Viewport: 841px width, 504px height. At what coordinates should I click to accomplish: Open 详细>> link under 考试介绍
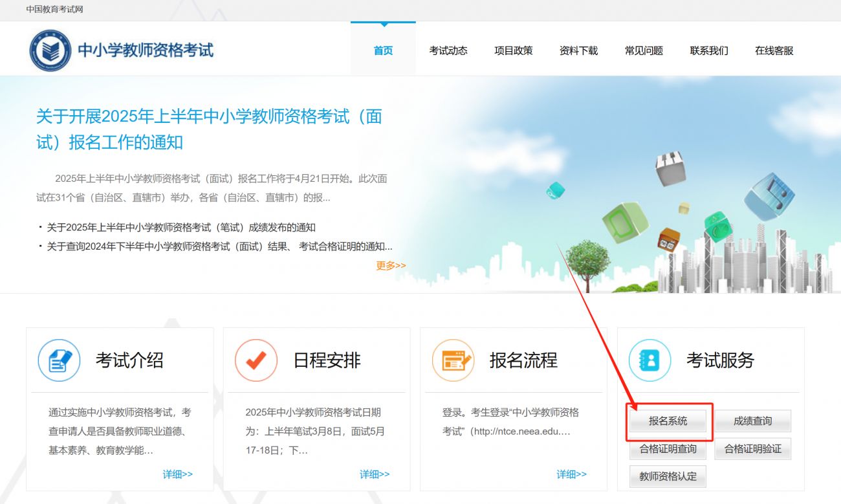tap(177, 474)
